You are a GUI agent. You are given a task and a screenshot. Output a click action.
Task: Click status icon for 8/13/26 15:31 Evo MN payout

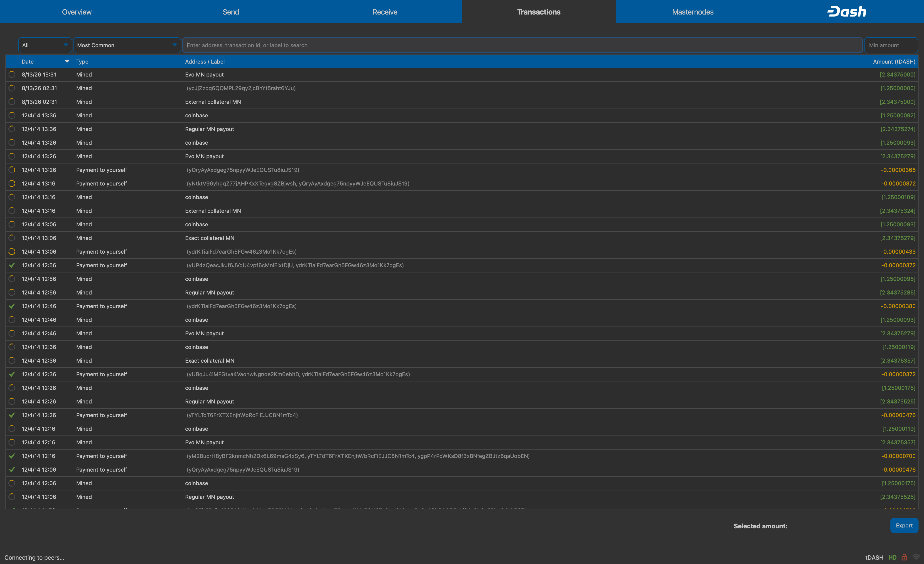[x=12, y=75]
